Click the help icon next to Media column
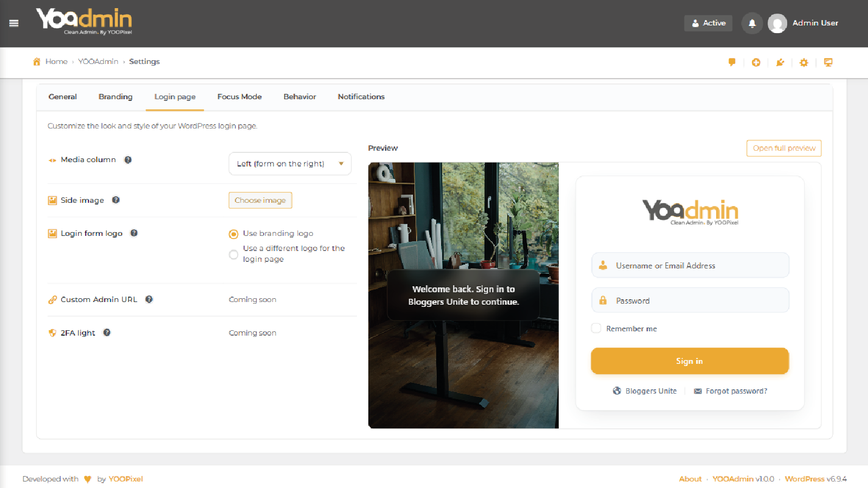The width and height of the screenshot is (868, 488). click(128, 159)
